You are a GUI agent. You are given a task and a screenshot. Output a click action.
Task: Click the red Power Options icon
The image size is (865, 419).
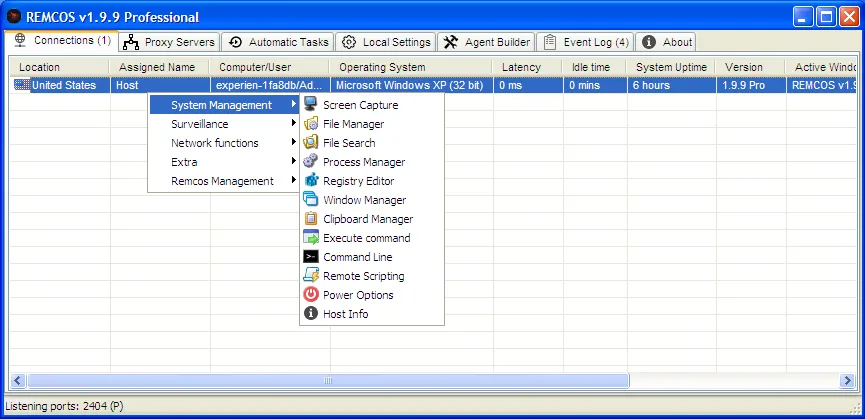click(311, 294)
